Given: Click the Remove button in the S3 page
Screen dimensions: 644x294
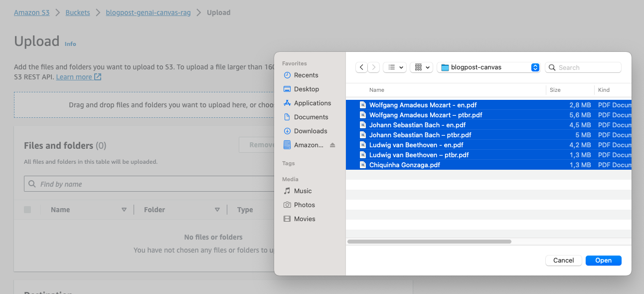Looking at the screenshot, I should click(x=257, y=145).
